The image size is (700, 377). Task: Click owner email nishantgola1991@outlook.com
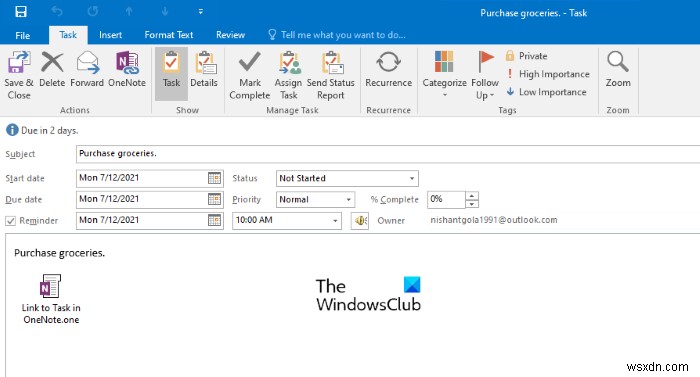coord(494,220)
